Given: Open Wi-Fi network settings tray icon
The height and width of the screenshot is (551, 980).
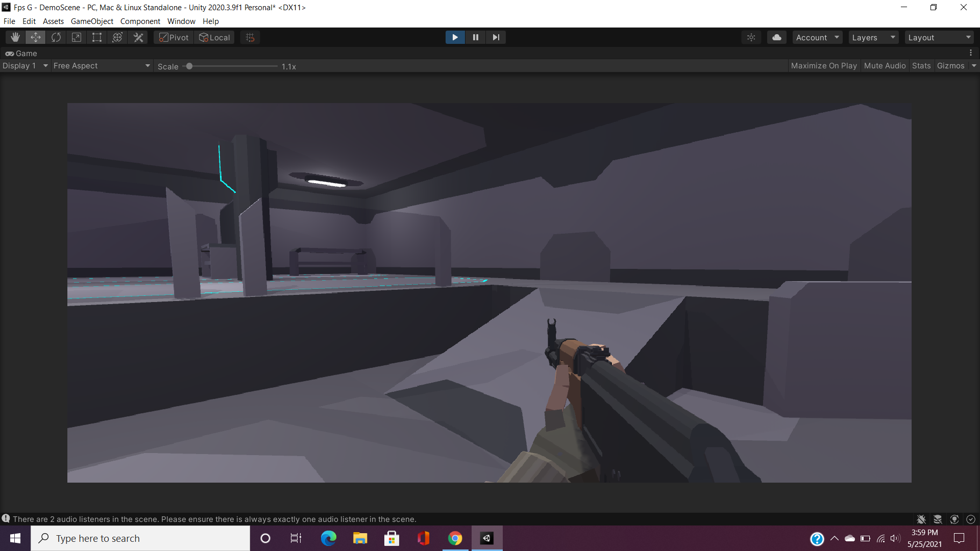Looking at the screenshot, I should pos(881,538).
